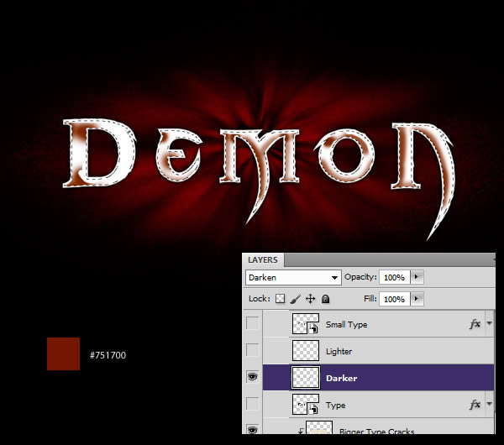
Task: Enable Lock position move-arrows icon
Action: point(311,299)
